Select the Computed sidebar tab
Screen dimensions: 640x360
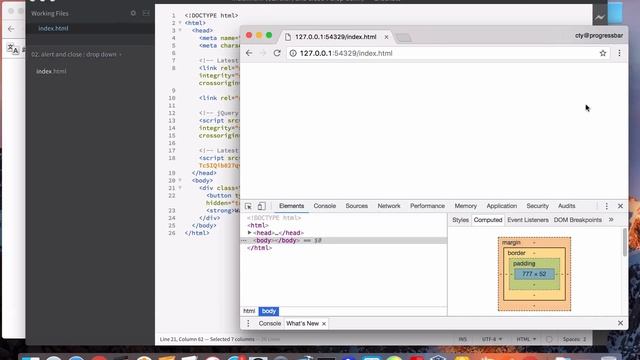(488, 220)
